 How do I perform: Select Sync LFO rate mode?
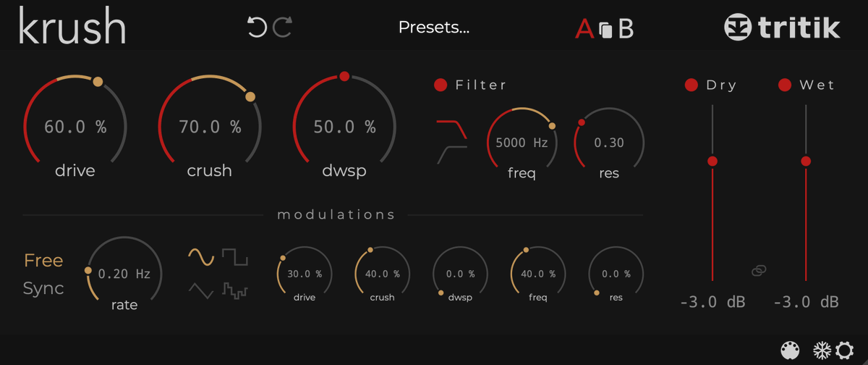pyautogui.click(x=43, y=288)
